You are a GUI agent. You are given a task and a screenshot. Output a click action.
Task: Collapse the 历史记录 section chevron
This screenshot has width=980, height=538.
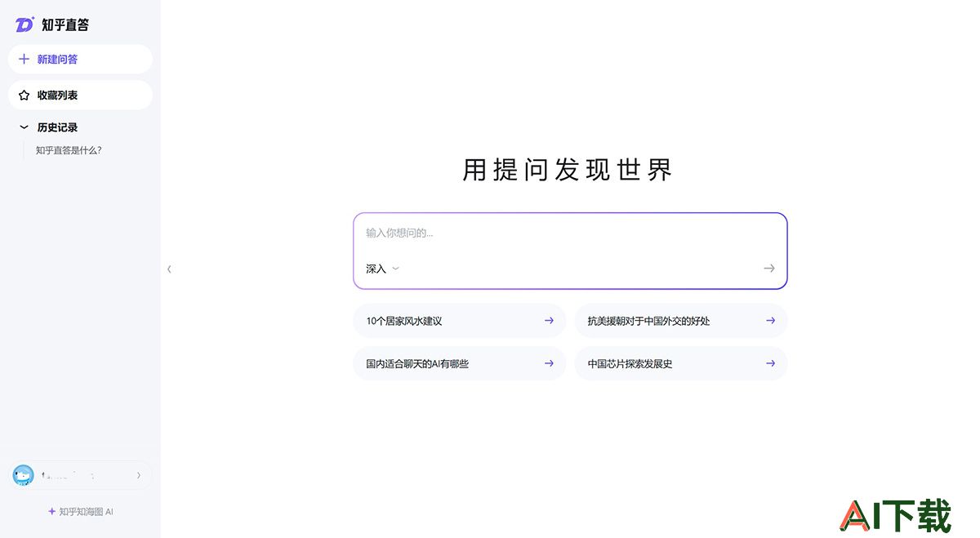pos(24,127)
